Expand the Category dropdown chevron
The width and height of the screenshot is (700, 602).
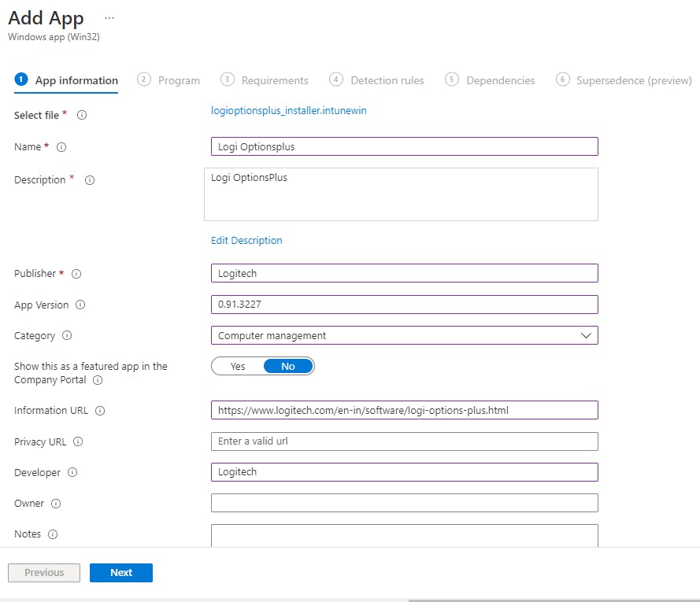tap(585, 336)
